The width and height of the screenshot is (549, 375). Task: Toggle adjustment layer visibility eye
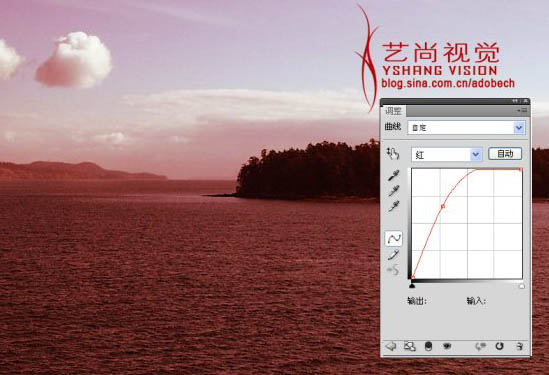[x=447, y=346]
